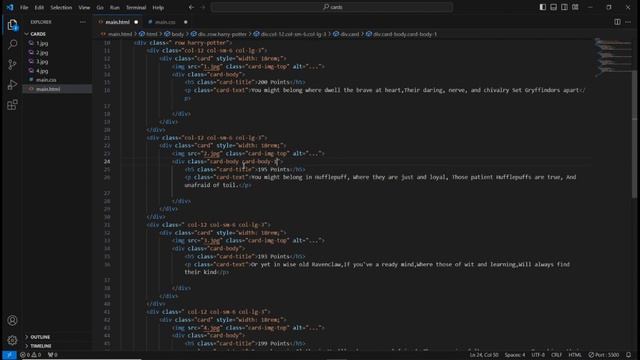The height and width of the screenshot is (360, 640).
Task: Open 2.jpg in the explorer
Action: [42, 53]
